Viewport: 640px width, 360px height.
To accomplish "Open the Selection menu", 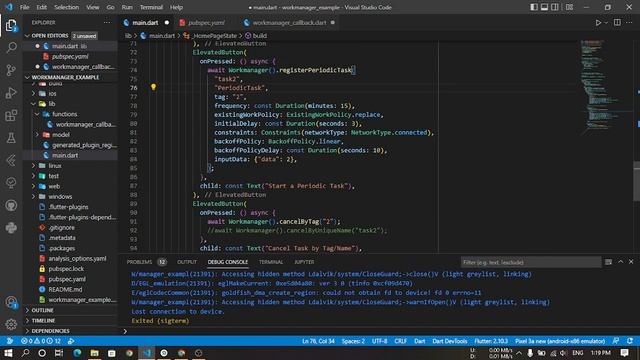I will [x=67, y=7].
